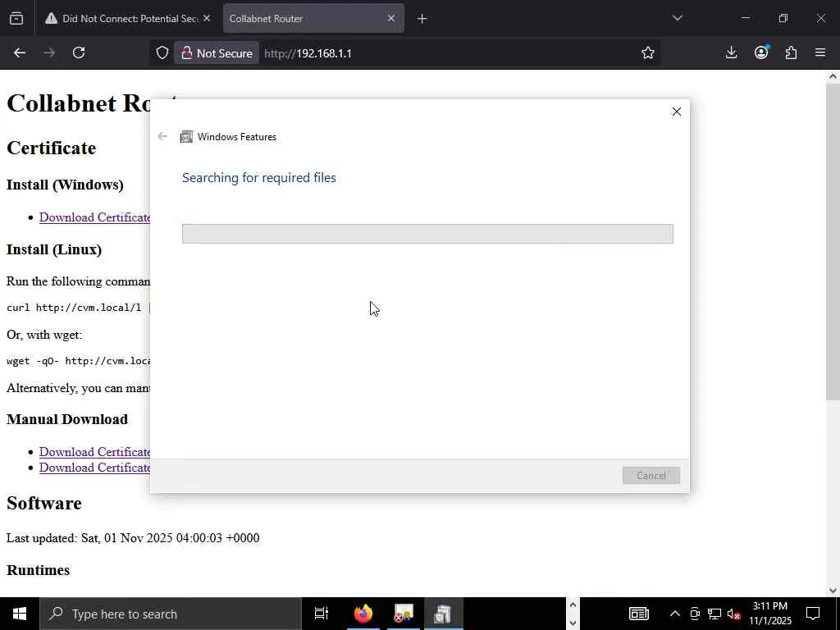Screen dimensions: 840x630
Task: Open the Firefox View icon in tab bar
Action: pos(16,18)
